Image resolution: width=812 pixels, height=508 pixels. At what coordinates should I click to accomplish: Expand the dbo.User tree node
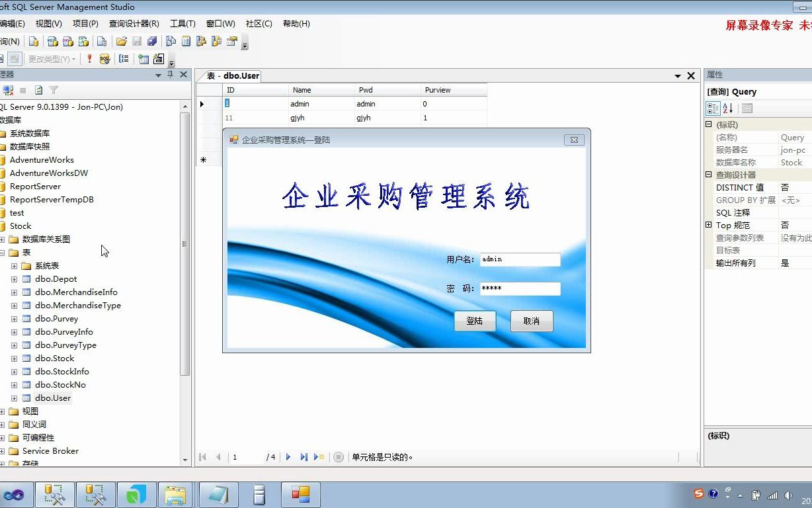pyautogui.click(x=14, y=398)
